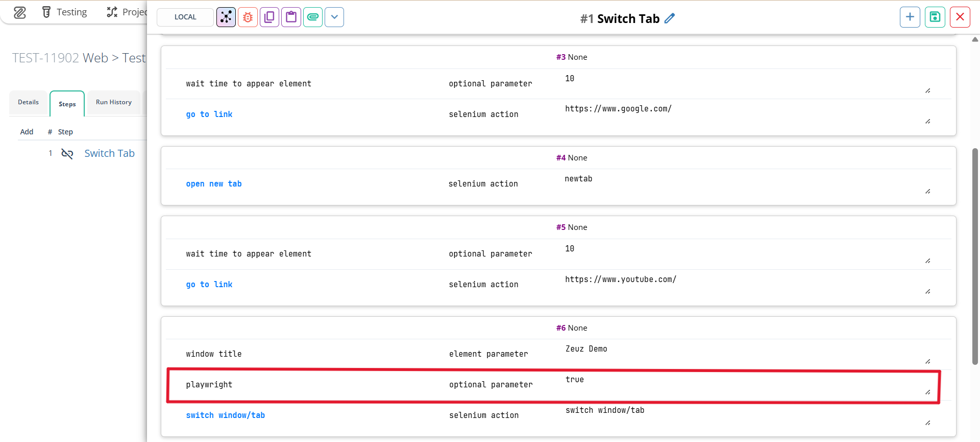
Task: Save the step with green disk icon
Action: [935, 17]
